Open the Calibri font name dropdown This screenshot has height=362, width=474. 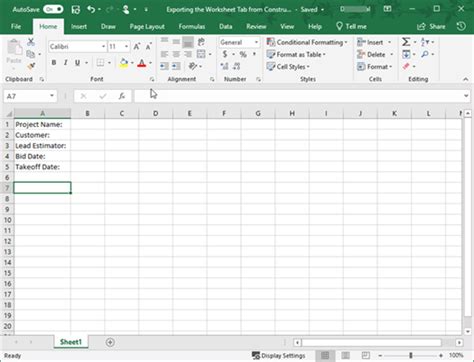pyautogui.click(x=103, y=47)
